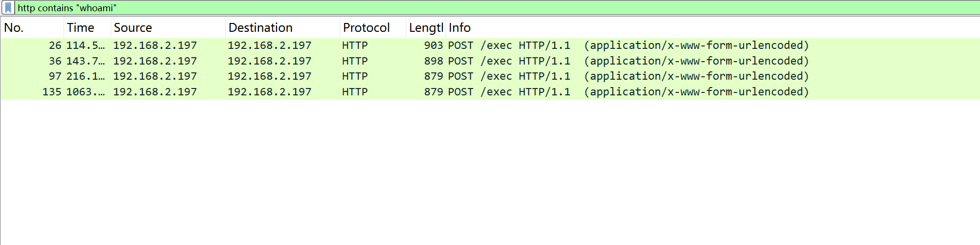Screen dimensions: 980x245
Task: Click the Info text of packet 97
Action: point(628,76)
